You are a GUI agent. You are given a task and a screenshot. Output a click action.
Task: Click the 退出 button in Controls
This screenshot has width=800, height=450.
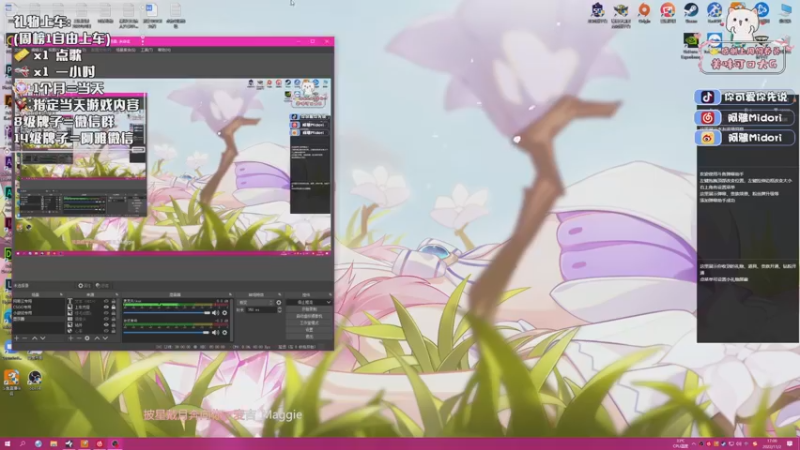coord(309,336)
